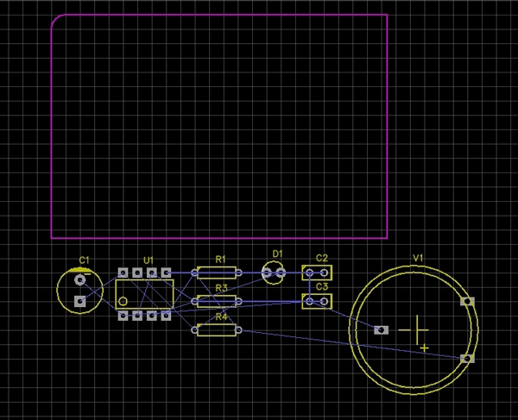Select the U1 IC footprint body

tap(144, 293)
